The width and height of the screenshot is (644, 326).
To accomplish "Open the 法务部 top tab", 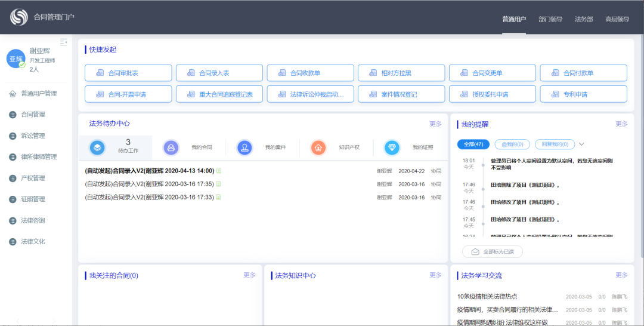I will pos(584,19).
